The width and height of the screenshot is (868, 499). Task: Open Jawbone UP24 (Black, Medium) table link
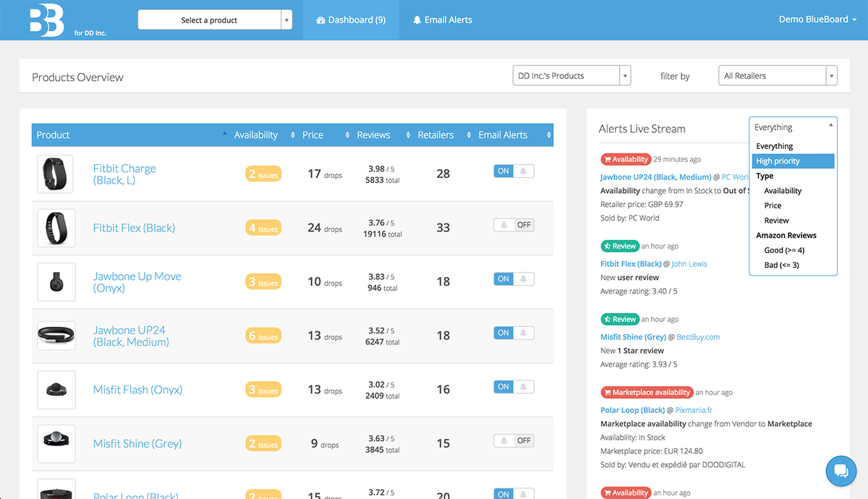coord(131,336)
